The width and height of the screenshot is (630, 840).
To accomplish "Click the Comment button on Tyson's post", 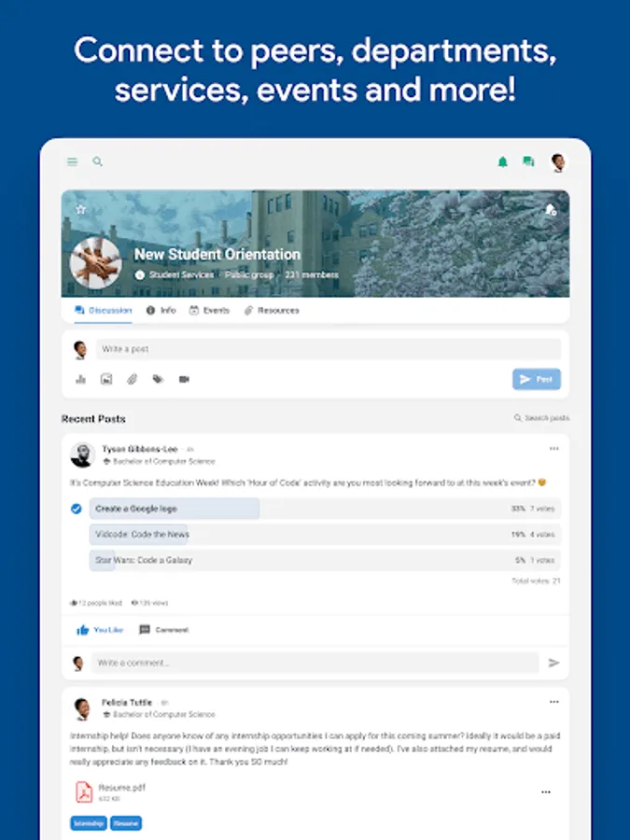I will coord(164,630).
